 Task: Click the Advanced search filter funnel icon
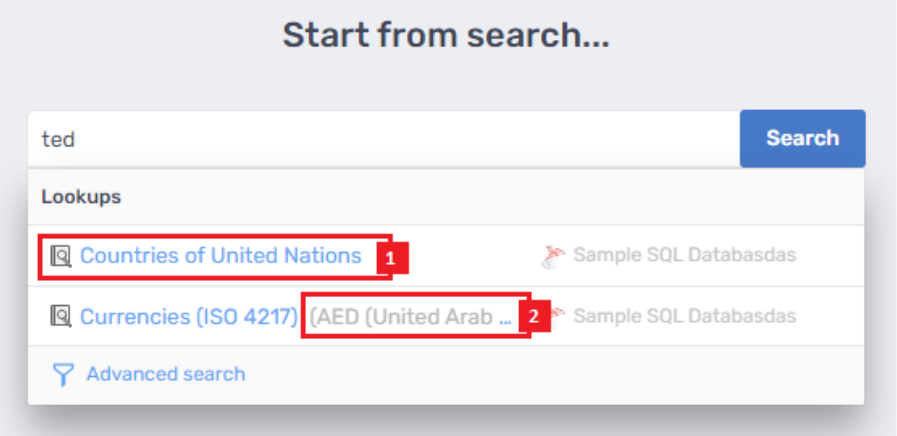tap(64, 375)
